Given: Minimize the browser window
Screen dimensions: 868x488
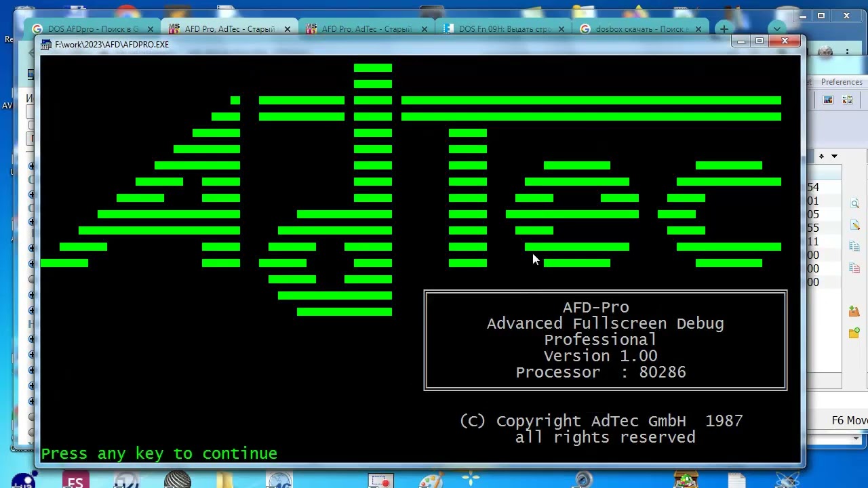Looking at the screenshot, I should click(803, 16).
